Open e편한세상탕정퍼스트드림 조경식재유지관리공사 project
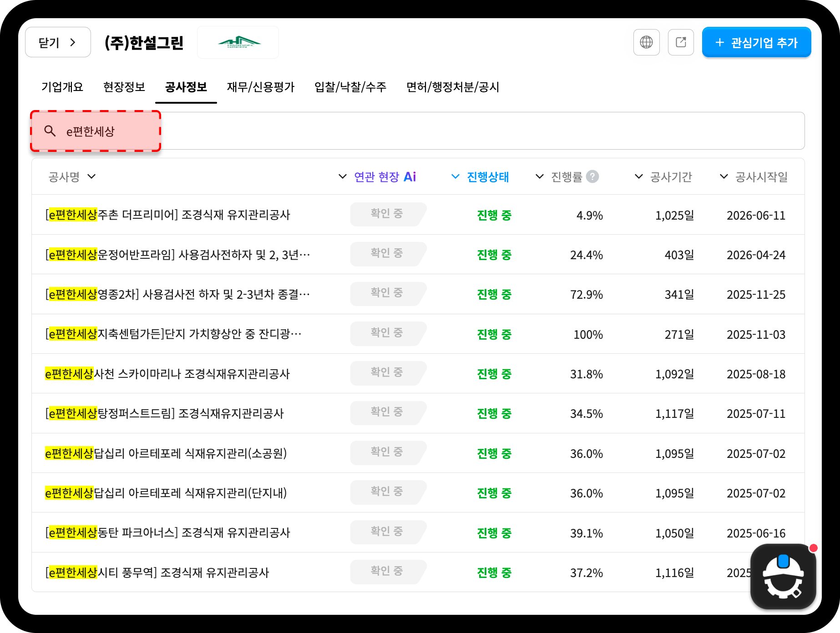The image size is (840, 633). pyautogui.click(x=165, y=413)
